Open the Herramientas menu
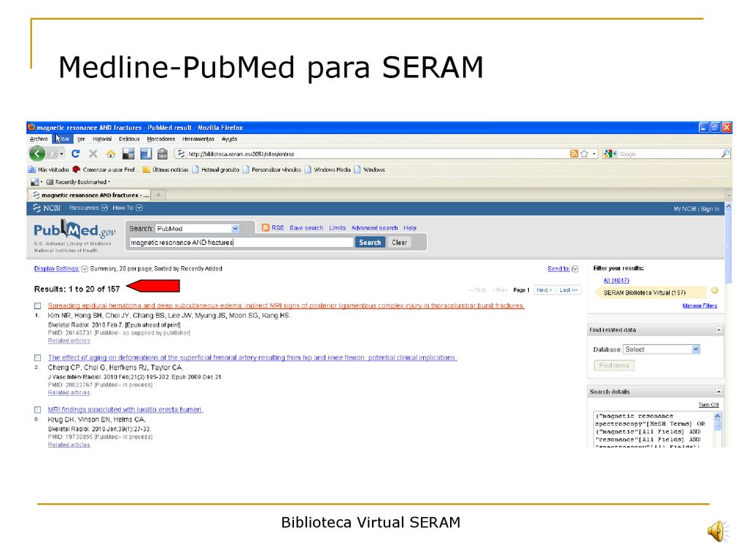This screenshot has width=747, height=560. click(x=198, y=139)
